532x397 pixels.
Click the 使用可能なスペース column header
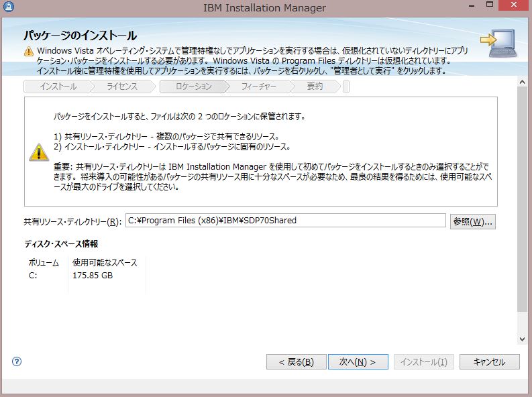point(105,263)
